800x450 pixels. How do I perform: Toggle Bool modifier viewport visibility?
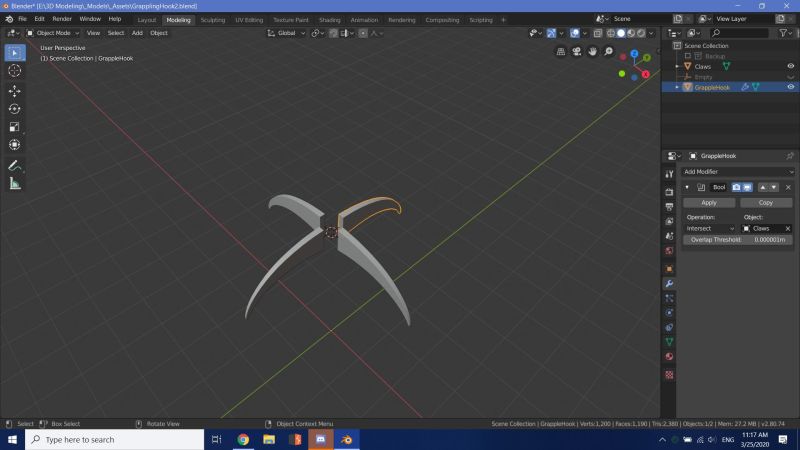(x=747, y=187)
